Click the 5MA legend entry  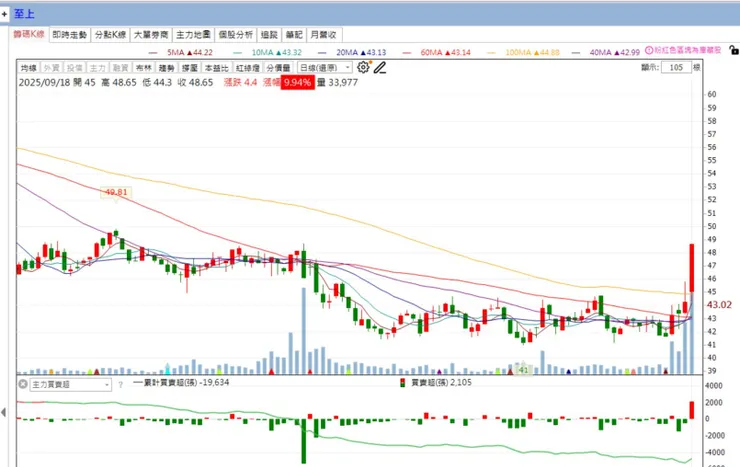pyautogui.click(x=181, y=52)
